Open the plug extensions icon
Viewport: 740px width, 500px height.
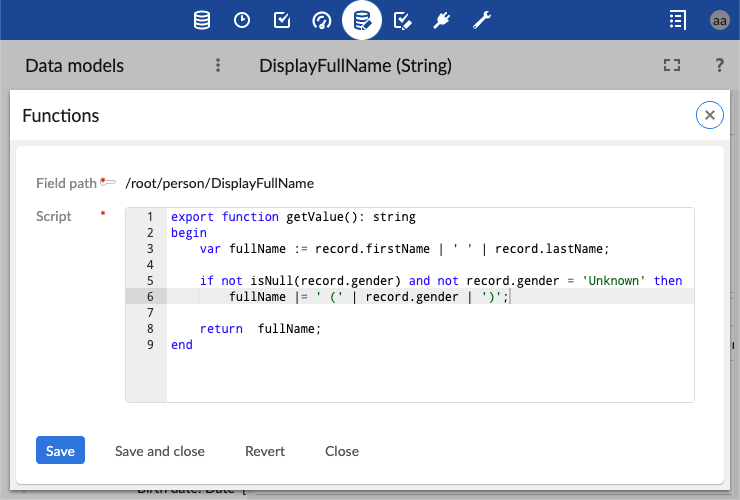[x=442, y=20]
